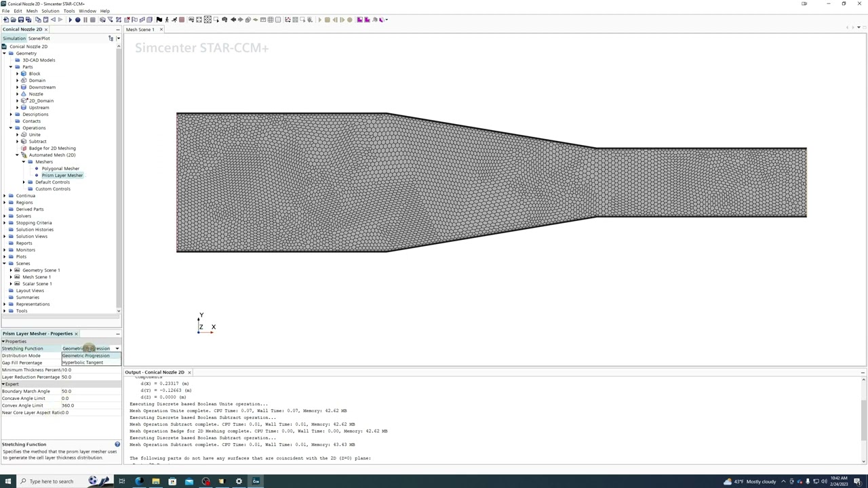The width and height of the screenshot is (868, 488).
Task: Click the red Stop square icon
Action: (x=182, y=20)
